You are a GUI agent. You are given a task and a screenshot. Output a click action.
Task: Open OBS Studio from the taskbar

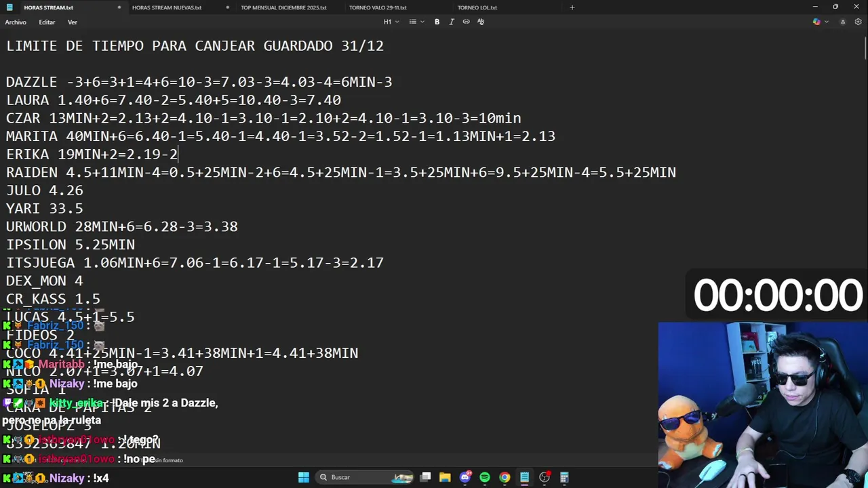(x=545, y=477)
